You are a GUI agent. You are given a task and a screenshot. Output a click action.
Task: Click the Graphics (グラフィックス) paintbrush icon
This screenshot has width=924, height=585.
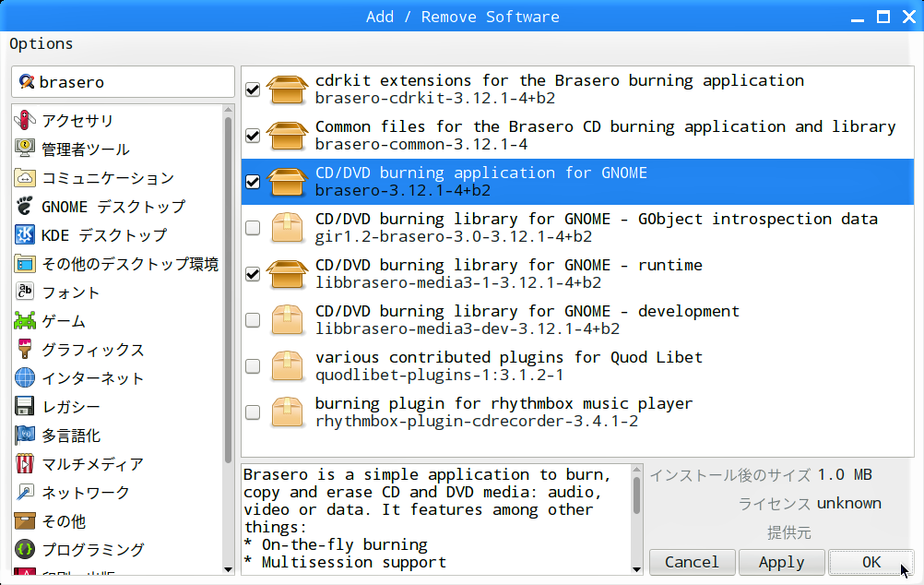[25, 349]
